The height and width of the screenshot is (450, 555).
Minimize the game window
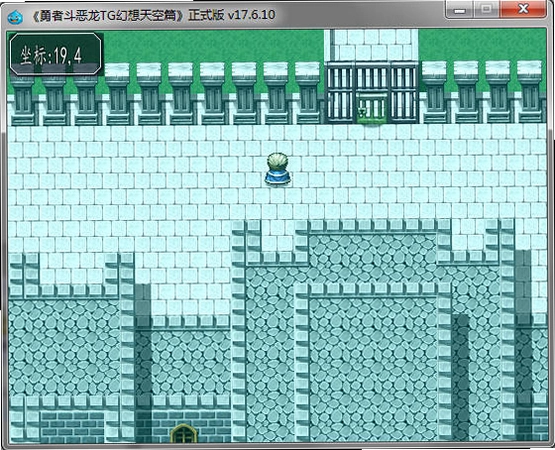(459, 10)
